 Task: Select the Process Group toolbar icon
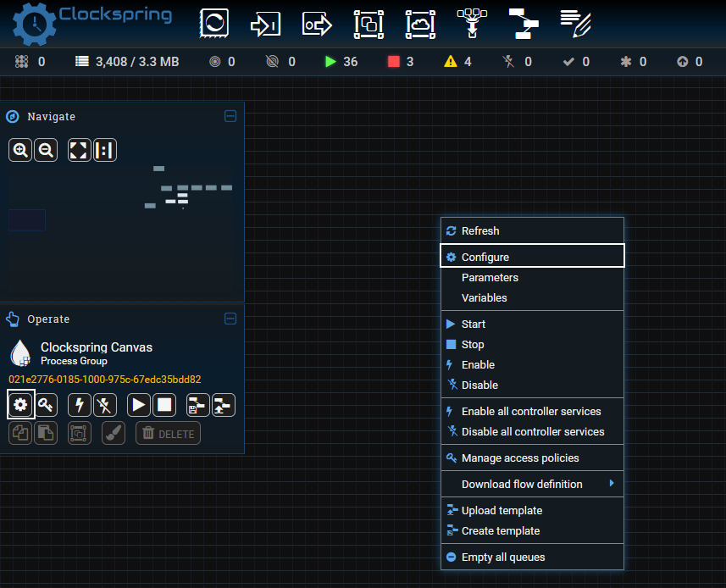[x=369, y=24]
